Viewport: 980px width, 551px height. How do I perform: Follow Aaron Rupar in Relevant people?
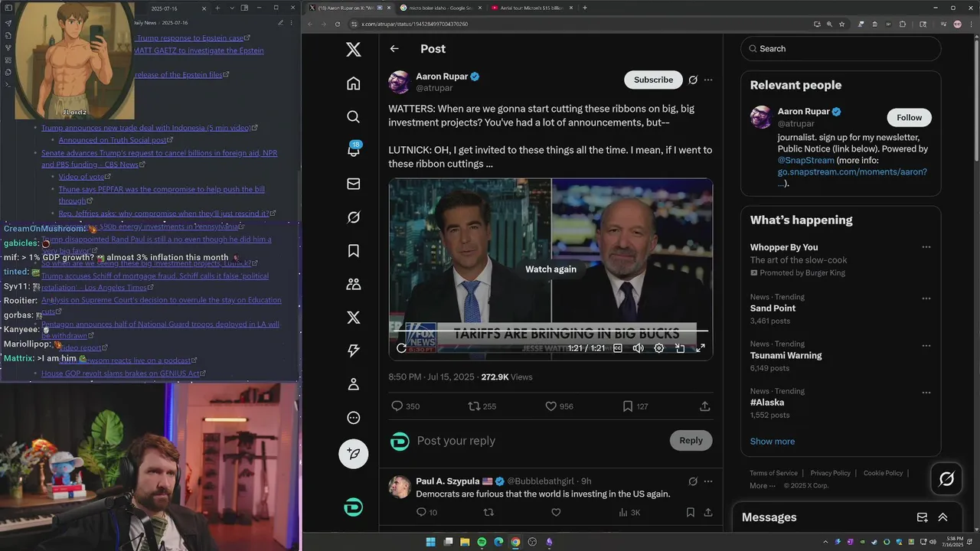[x=909, y=117]
